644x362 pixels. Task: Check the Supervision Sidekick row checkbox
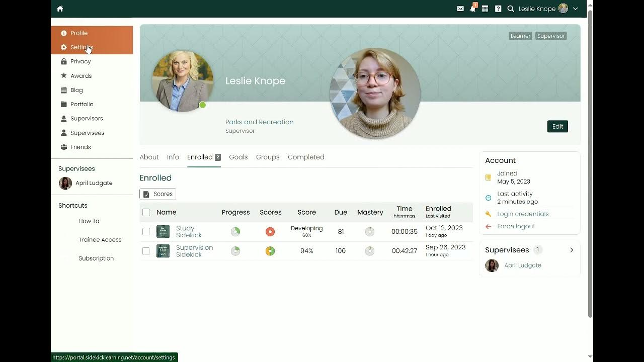tap(146, 251)
